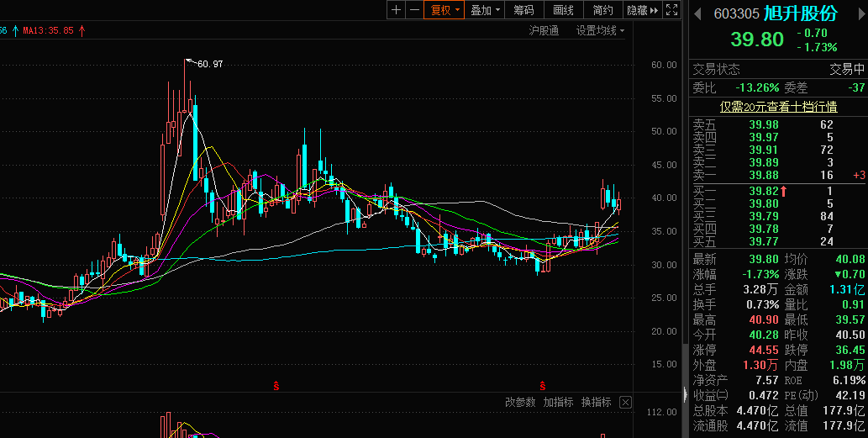Go to previous stock with left arrow
868x438 pixels.
pyautogui.click(x=697, y=13)
